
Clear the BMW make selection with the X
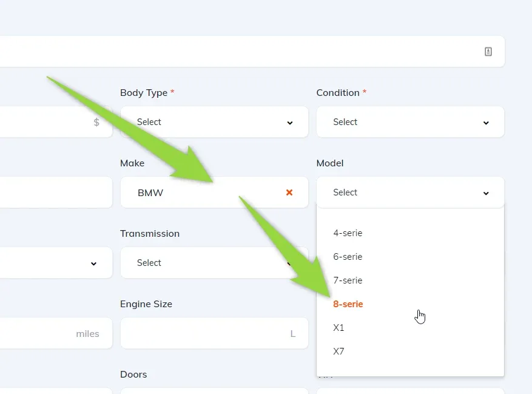coord(289,192)
